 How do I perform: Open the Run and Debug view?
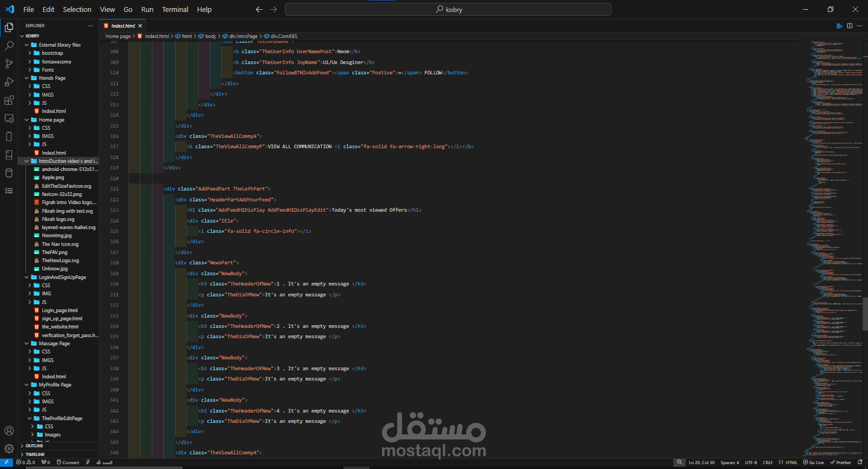[9, 82]
